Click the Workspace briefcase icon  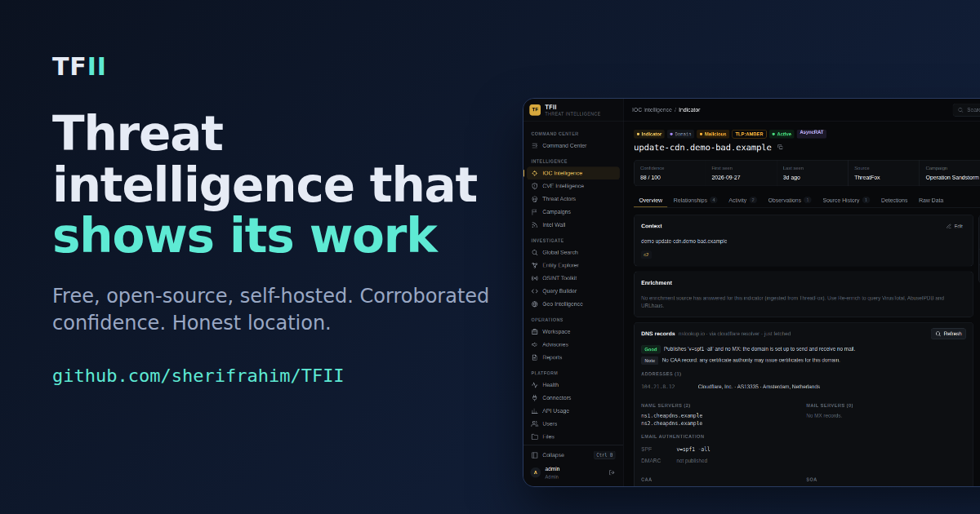click(535, 332)
